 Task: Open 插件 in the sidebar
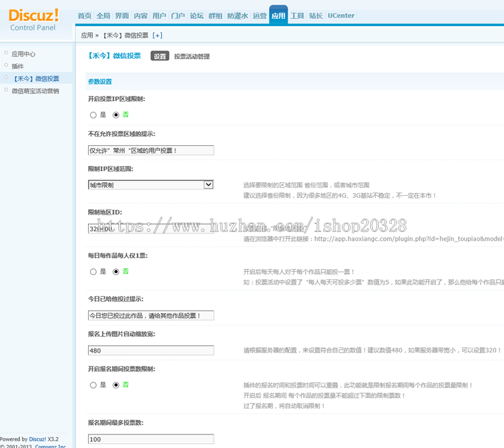pyautogui.click(x=17, y=67)
